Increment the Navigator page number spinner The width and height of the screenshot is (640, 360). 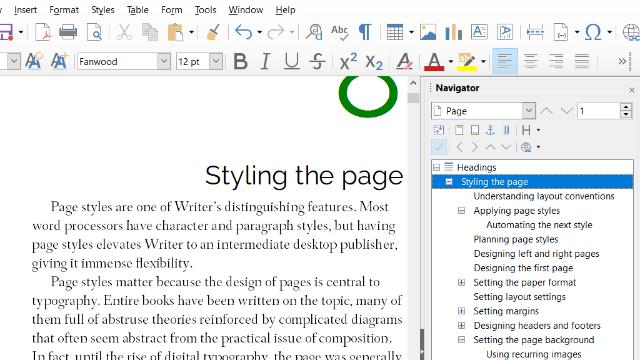pyautogui.click(x=626, y=107)
